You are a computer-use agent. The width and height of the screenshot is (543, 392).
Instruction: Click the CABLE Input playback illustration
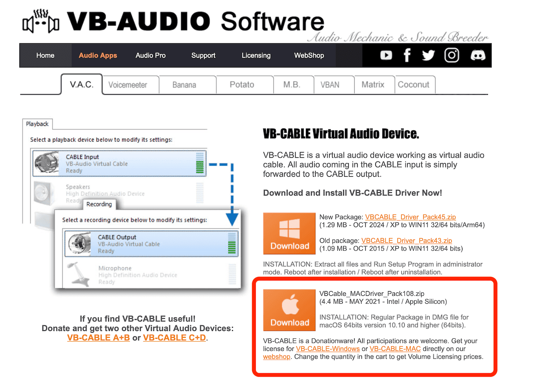coord(119,164)
